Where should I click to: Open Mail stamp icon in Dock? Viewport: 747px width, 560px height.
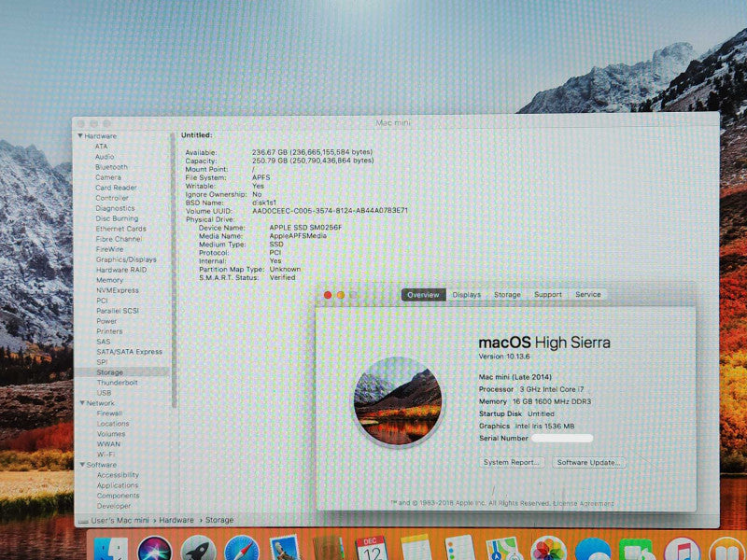[x=285, y=549]
